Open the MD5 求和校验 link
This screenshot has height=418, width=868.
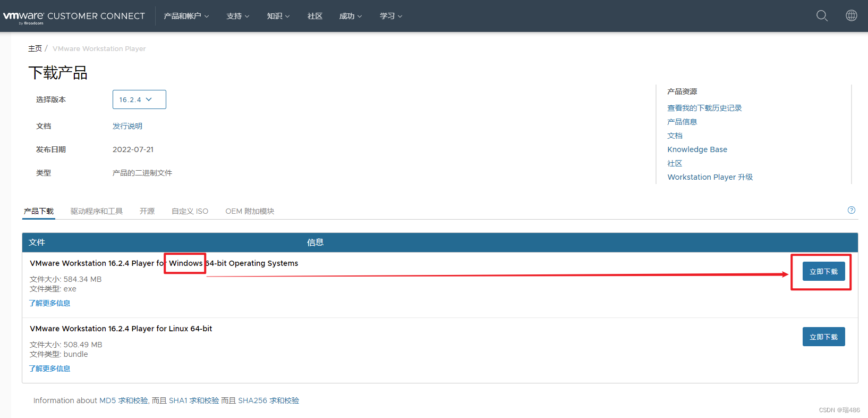[x=124, y=400]
